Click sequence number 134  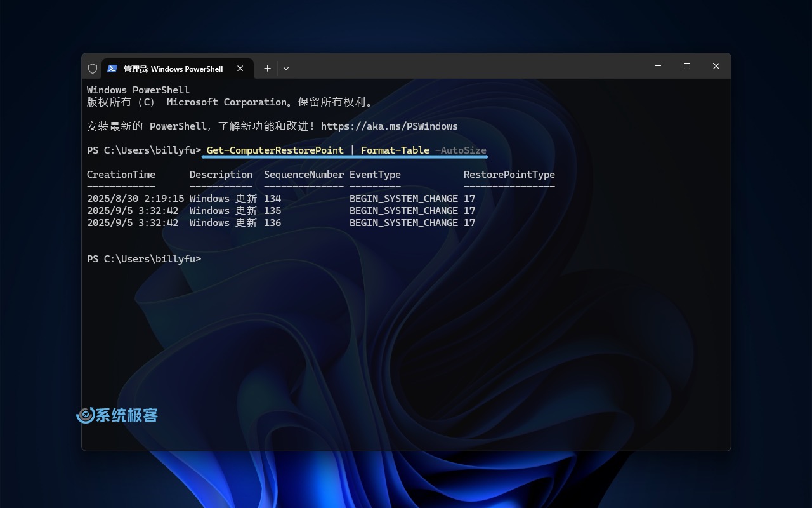[x=273, y=199]
